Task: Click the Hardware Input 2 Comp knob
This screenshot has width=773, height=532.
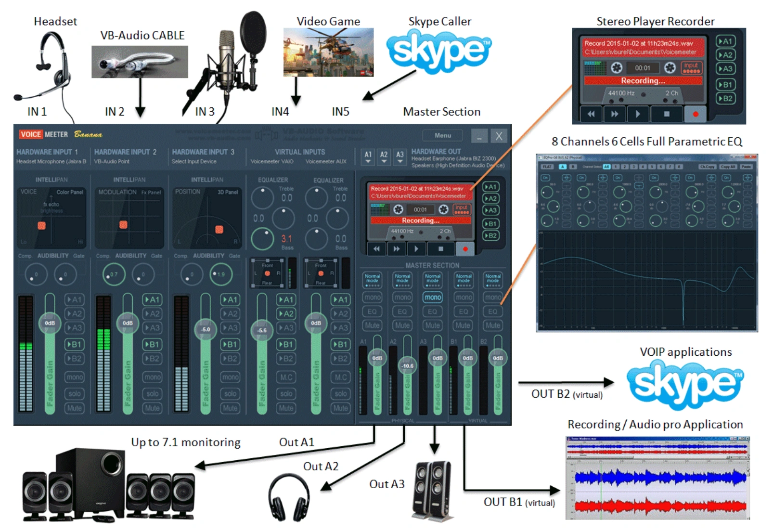Action: point(114,274)
